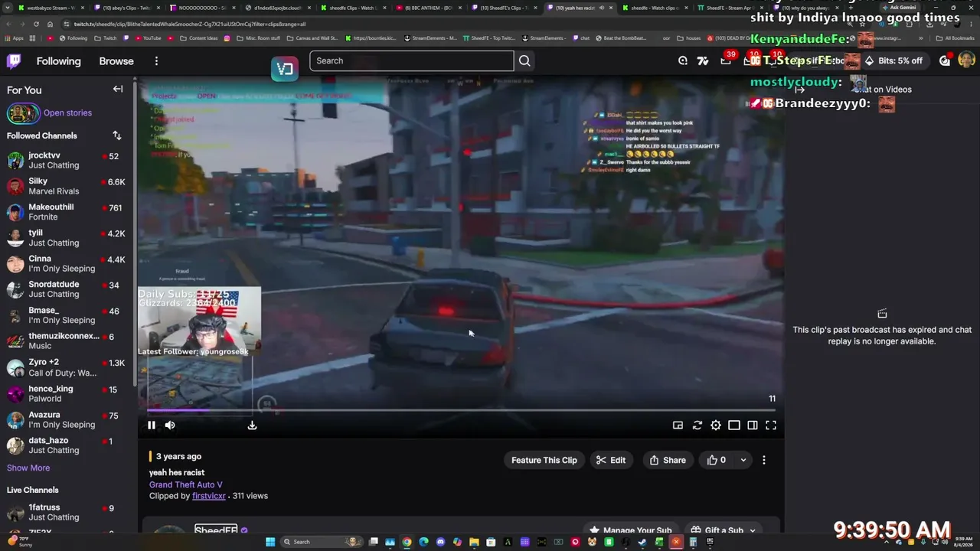Switch to the BBC ANTHEM browser tab

click(x=428, y=8)
